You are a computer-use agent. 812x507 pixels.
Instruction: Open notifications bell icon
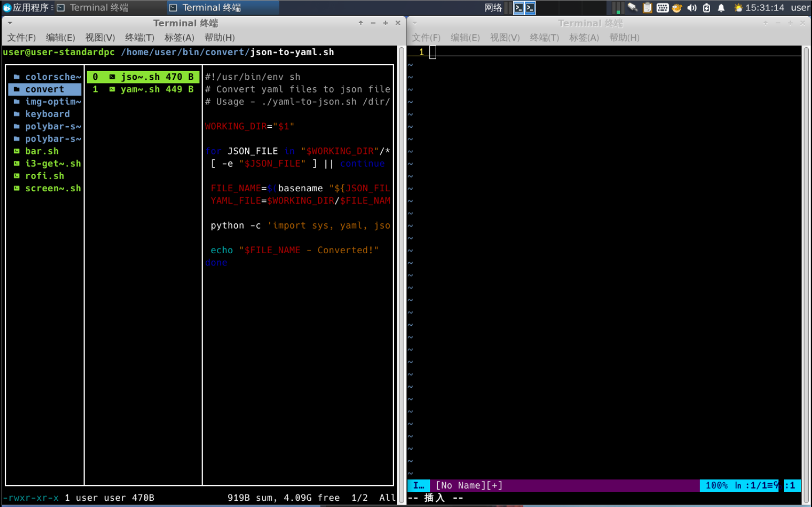[721, 7]
